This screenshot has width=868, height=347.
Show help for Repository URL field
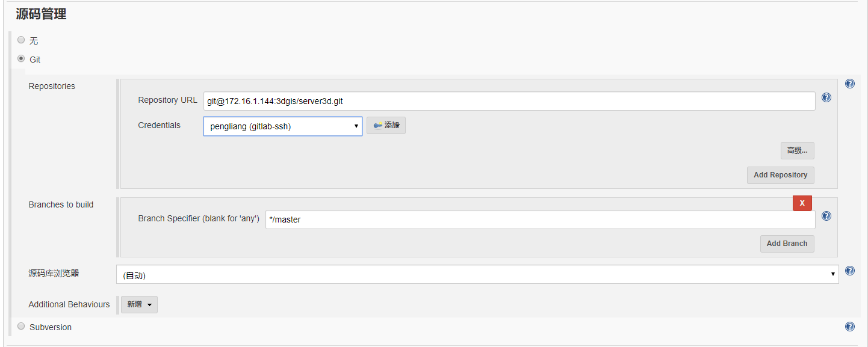(826, 97)
